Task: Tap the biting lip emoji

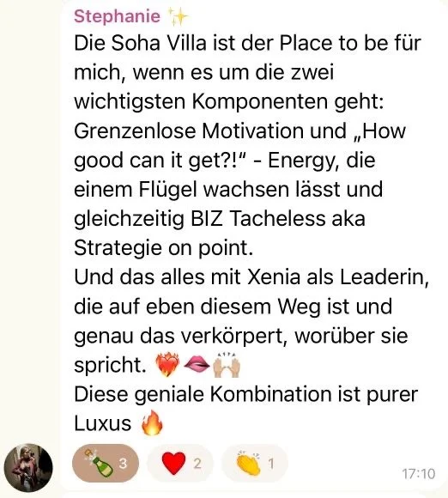Action: 197,364
